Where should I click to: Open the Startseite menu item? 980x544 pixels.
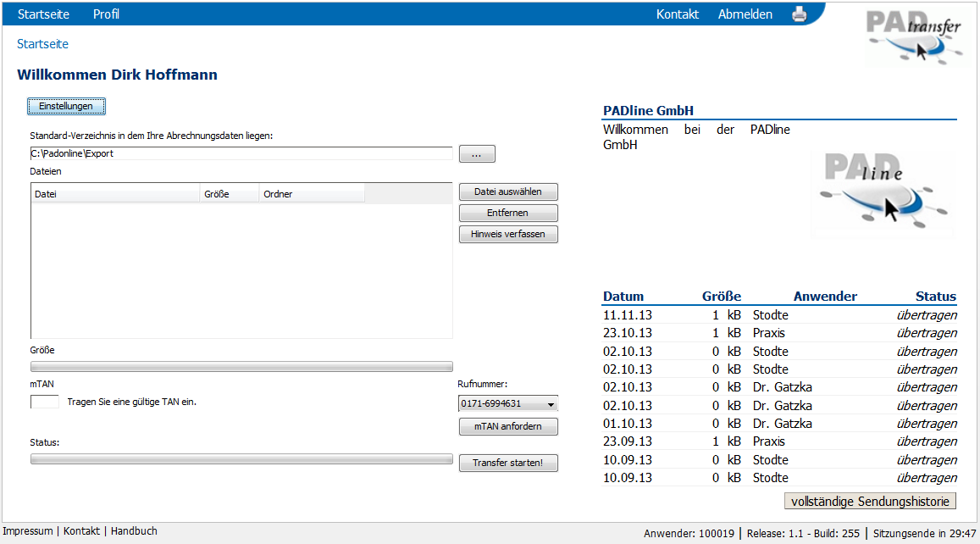click(x=43, y=14)
